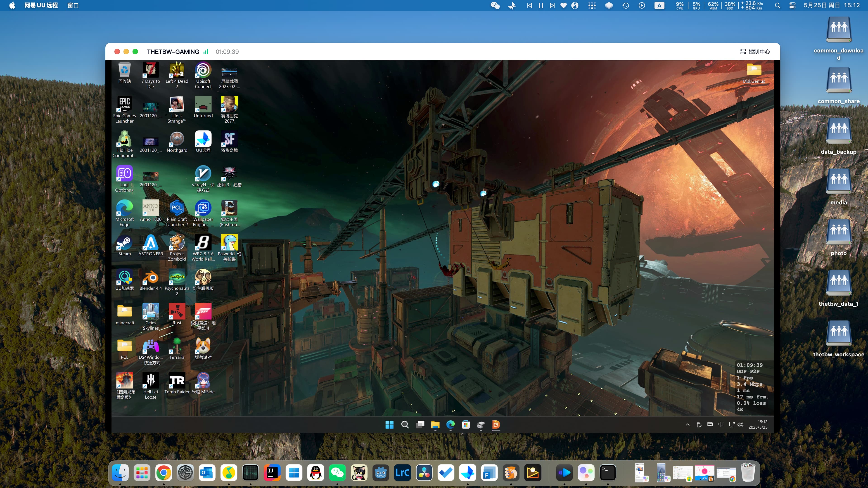Image resolution: width=868 pixels, height=488 pixels.
Task: Expand hidden tray icons chevron
Action: tap(688, 425)
